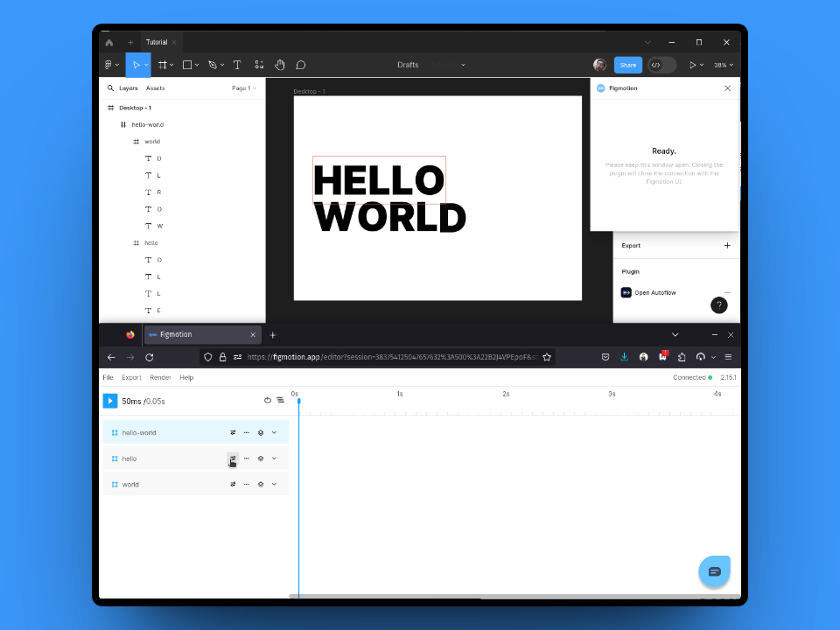Expand the world timeline layer
The width and height of the screenshot is (840, 630).
pos(274,484)
